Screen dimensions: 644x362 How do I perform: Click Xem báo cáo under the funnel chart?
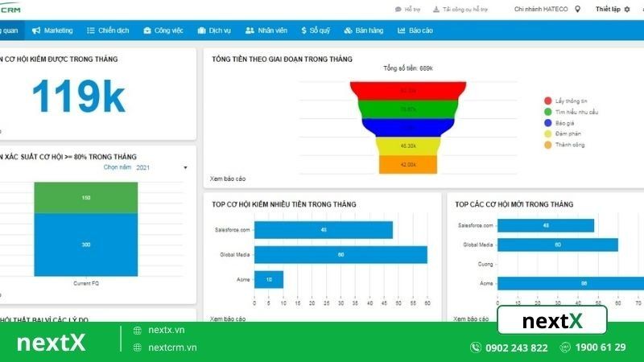[227, 179]
